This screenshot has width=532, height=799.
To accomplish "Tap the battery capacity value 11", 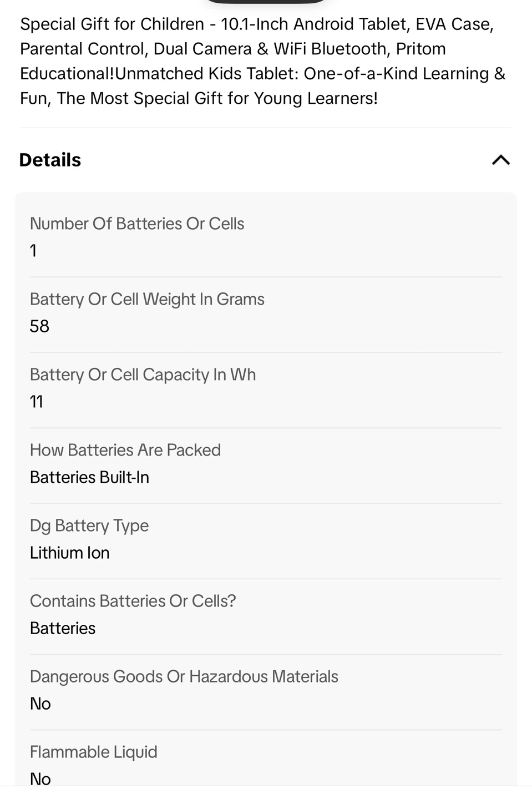I will pos(37,402).
